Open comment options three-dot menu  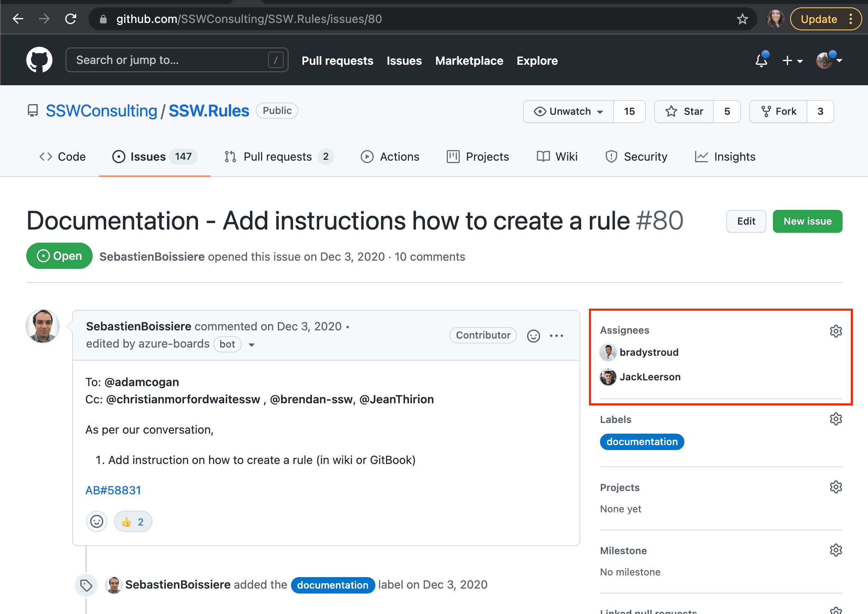point(557,336)
